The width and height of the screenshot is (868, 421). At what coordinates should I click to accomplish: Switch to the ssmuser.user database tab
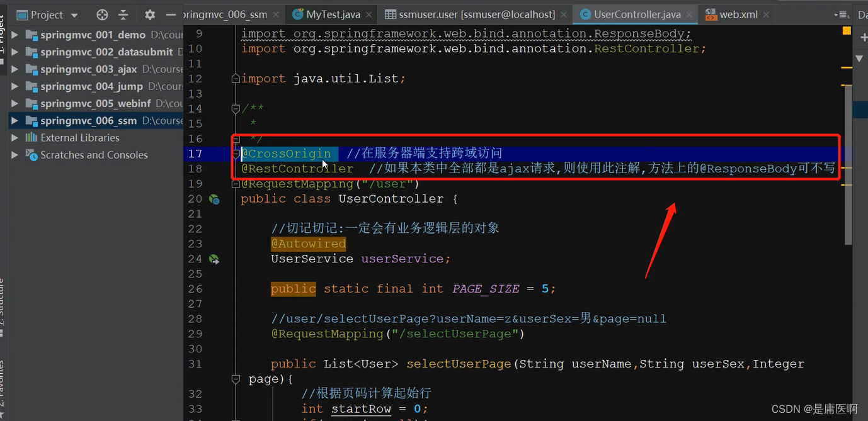click(476, 14)
